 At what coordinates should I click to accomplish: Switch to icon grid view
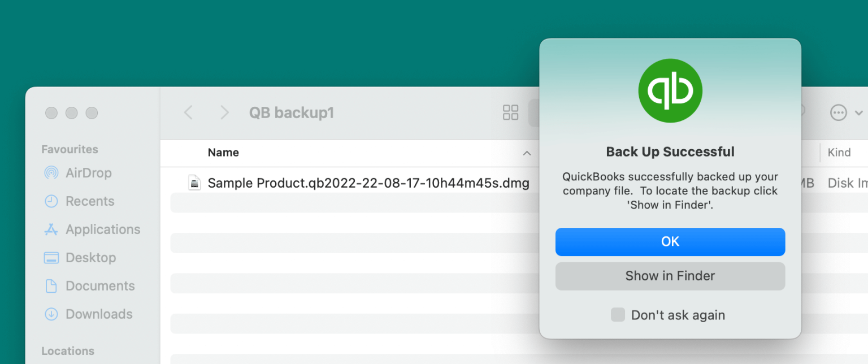coord(510,112)
